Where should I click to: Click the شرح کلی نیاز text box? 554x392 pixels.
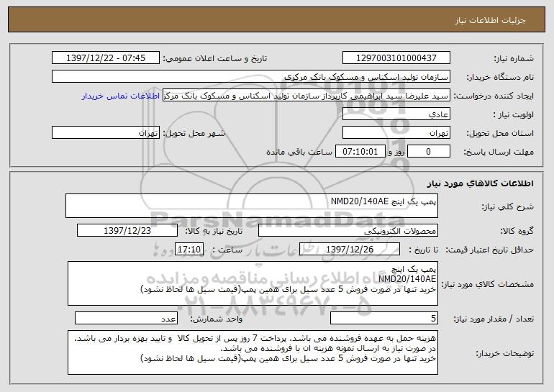point(252,206)
